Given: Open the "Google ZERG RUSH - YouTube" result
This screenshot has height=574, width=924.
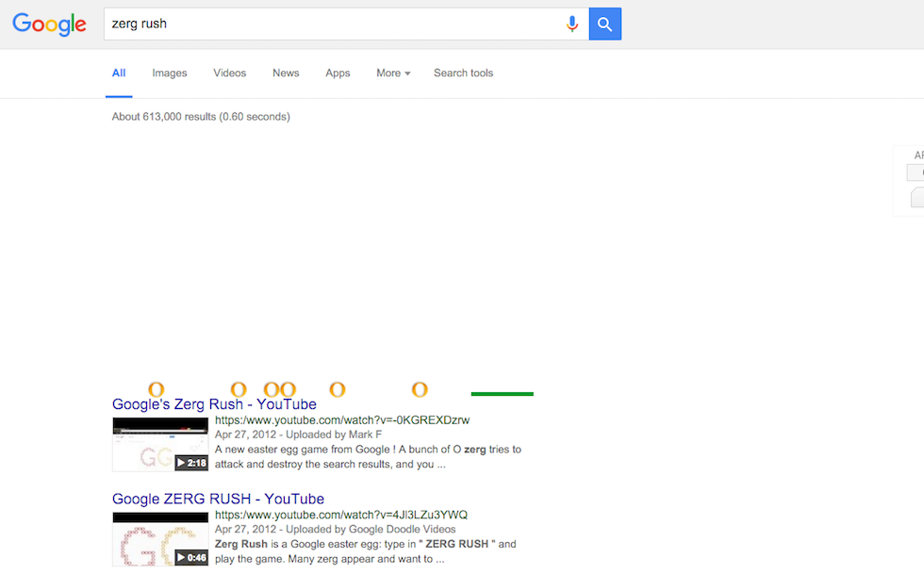Looking at the screenshot, I should click(218, 499).
